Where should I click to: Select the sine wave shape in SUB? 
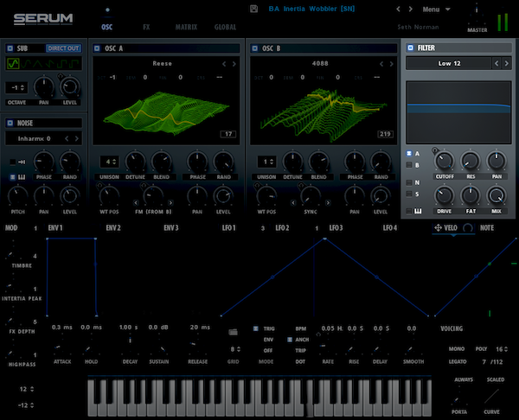[x=13, y=63]
